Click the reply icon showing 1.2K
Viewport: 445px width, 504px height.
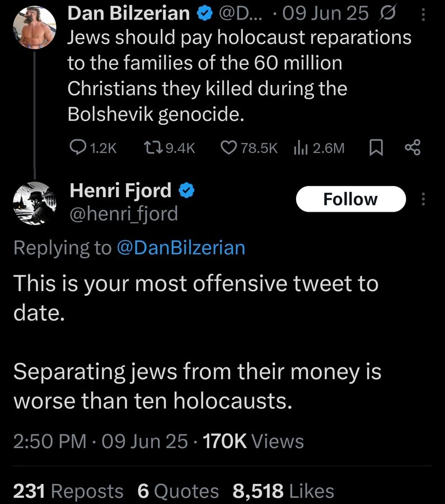[78, 147]
